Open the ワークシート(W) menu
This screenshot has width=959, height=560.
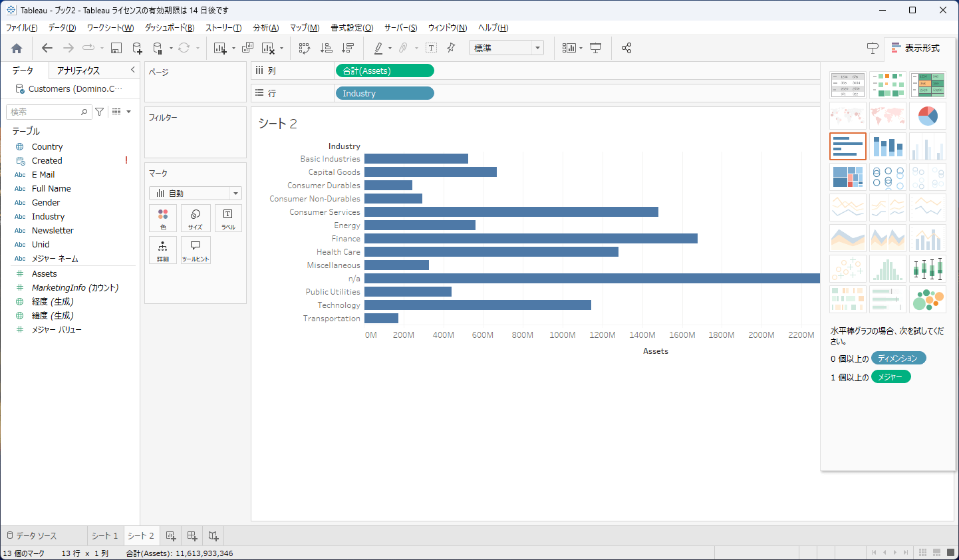tap(110, 28)
